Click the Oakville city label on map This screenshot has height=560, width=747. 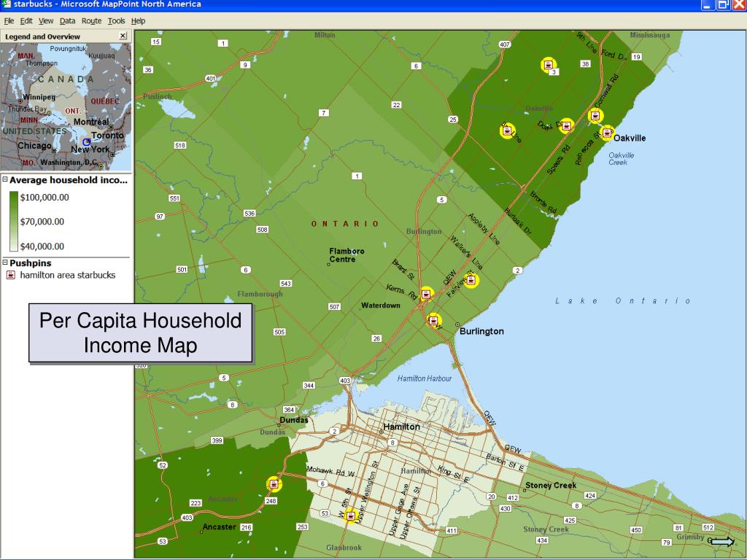[x=630, y=138]
